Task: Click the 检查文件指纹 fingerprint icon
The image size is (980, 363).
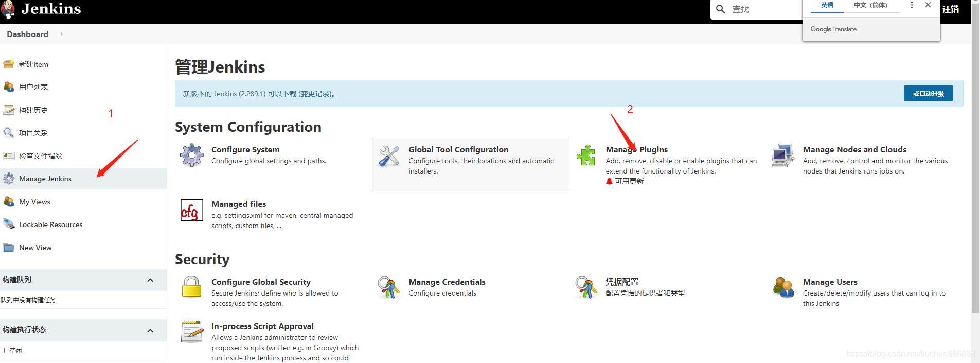Action: [9, 156]
